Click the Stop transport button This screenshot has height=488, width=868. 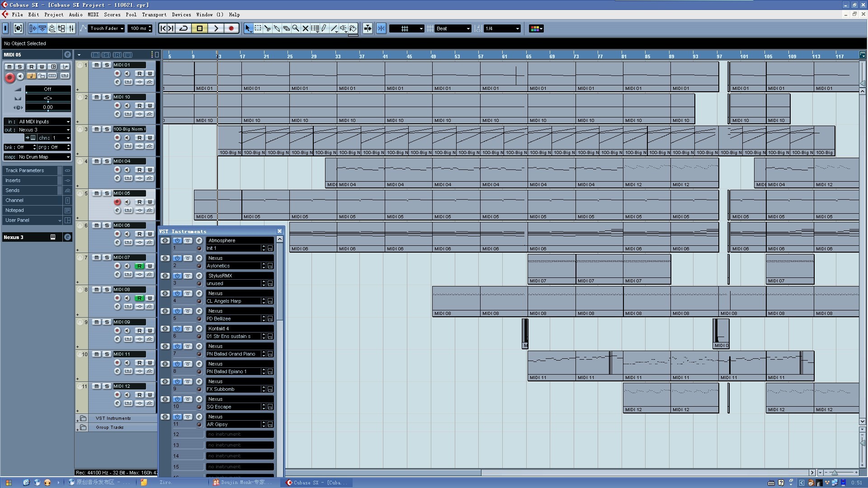(x=199, y=28)
